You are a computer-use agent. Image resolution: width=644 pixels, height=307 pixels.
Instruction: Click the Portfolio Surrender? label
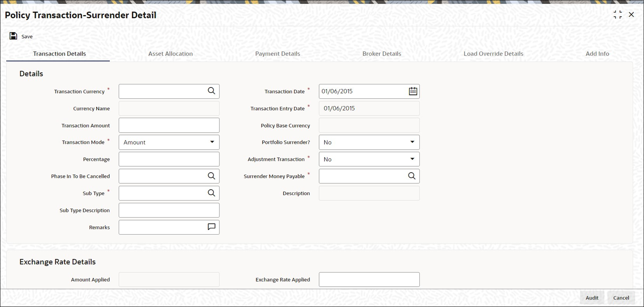(x=286, y=142)
